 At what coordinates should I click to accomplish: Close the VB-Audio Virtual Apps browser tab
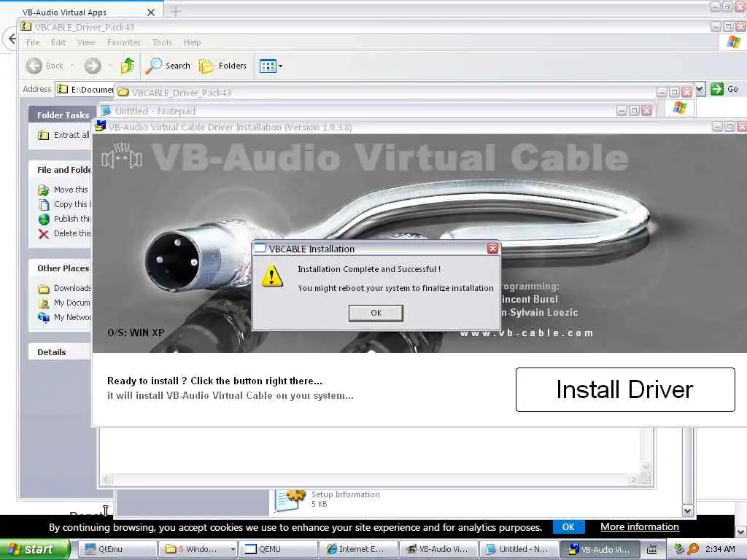coord(150,12)
